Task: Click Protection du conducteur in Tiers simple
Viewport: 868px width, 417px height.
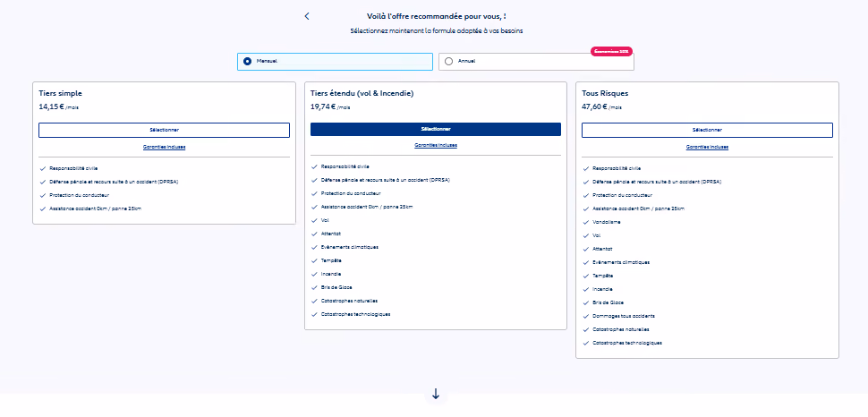Action: 79,195
